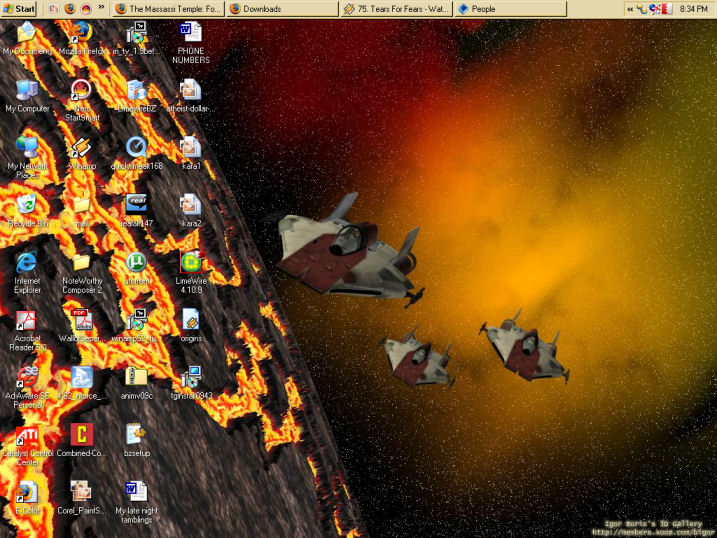This screenshot has width=717, height=538.
Task: Select the kara2 image file
Action: pyautogui.click(x=191, y=211)
